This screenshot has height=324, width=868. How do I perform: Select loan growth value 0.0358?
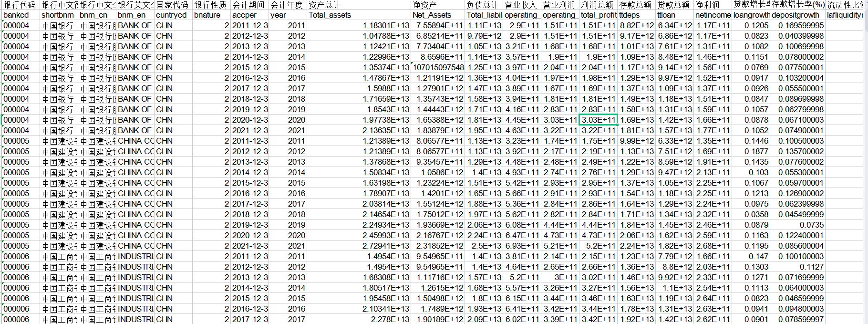tap(751, 214)
